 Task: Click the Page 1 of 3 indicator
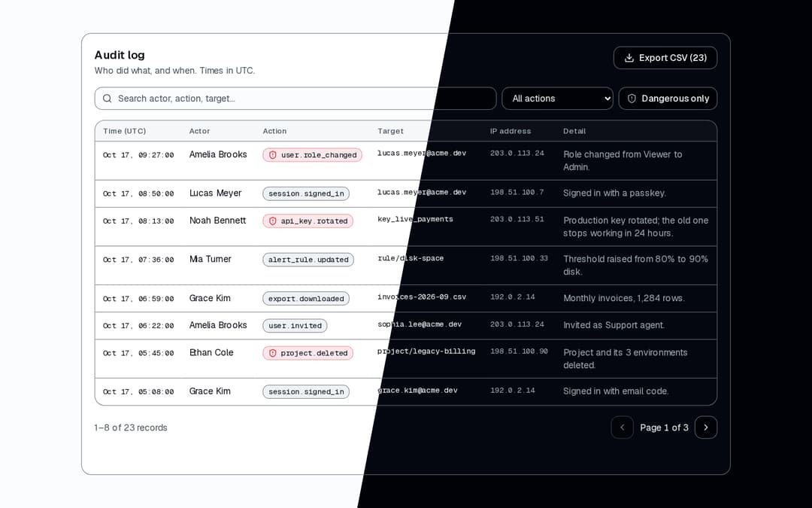pyautogui.click(x=664, y=427)
